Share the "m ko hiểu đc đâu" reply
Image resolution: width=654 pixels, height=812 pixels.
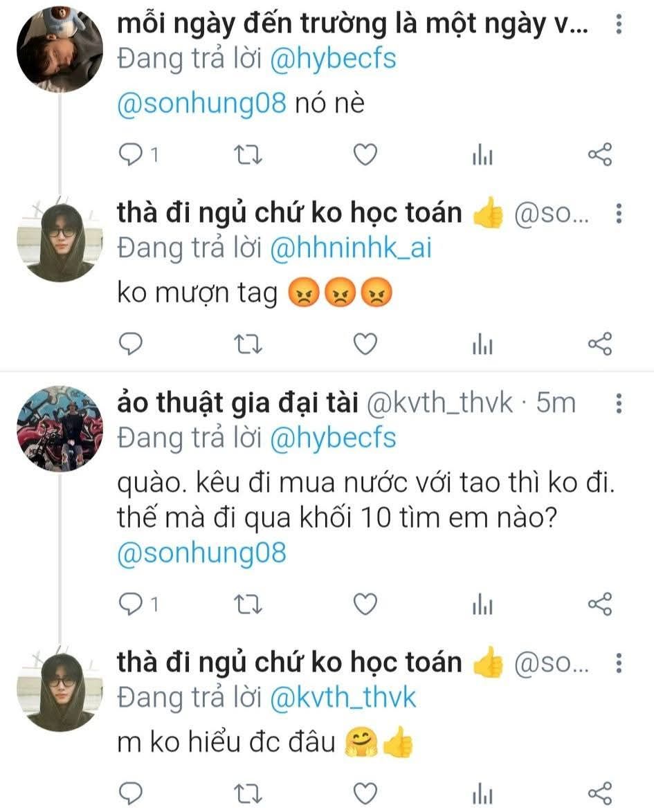pos(599,793)
